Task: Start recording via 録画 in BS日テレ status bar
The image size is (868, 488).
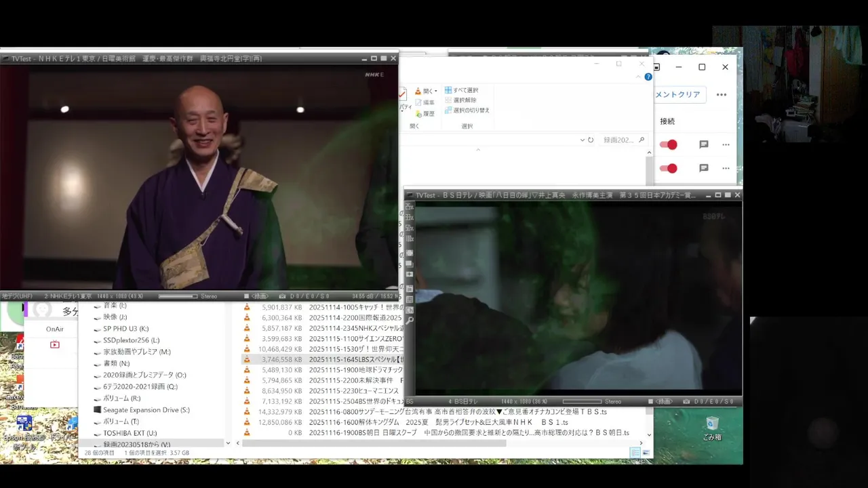Action: 659,401
